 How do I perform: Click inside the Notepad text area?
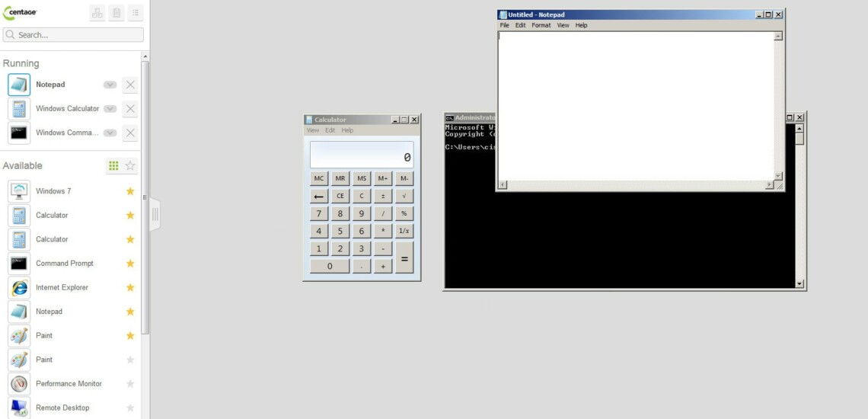click(636, 106)
